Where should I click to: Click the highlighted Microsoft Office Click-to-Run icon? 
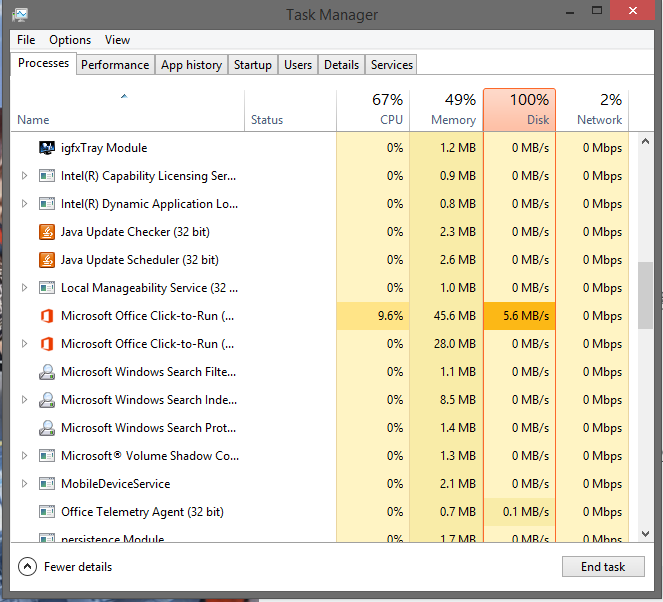pos(46,316)
